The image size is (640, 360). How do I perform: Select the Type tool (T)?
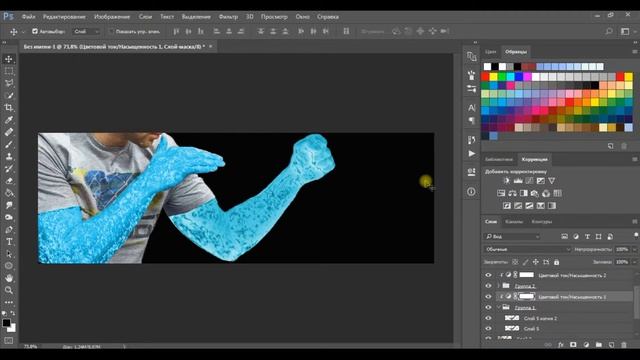click(9, 242)
